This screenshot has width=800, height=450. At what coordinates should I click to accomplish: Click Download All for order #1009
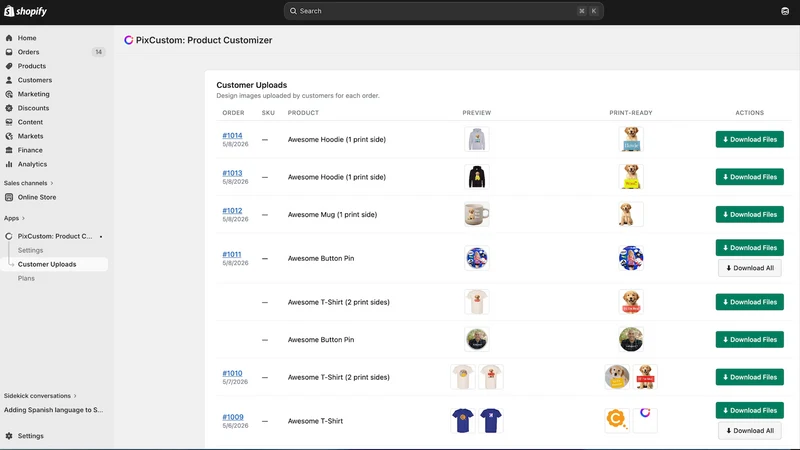click(749, 431)
